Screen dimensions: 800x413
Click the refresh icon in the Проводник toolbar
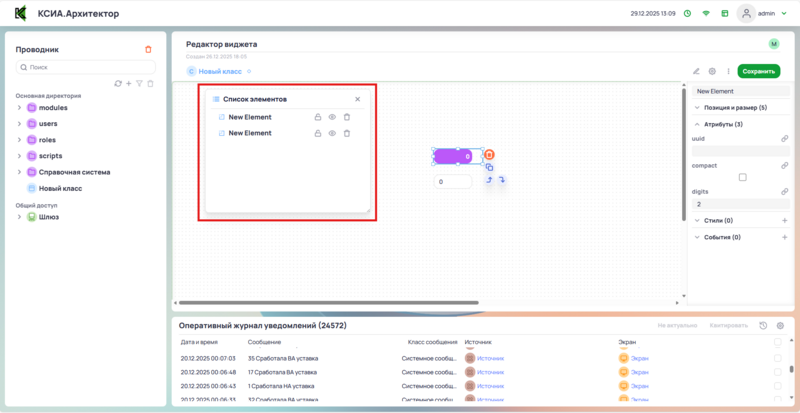(x=118, y=84)
